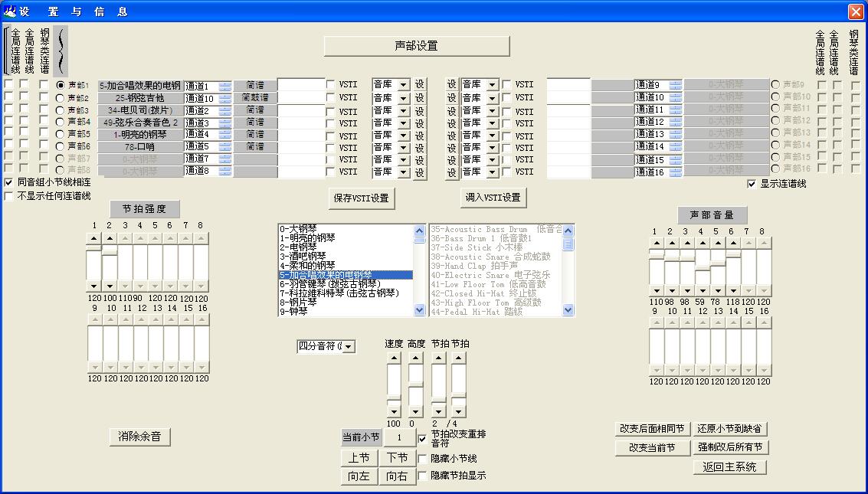Expand 音库 dropdown beside 通道16 row
This screenshot has height=494, width=868.
pyautogui.click(x=492, y=172)
